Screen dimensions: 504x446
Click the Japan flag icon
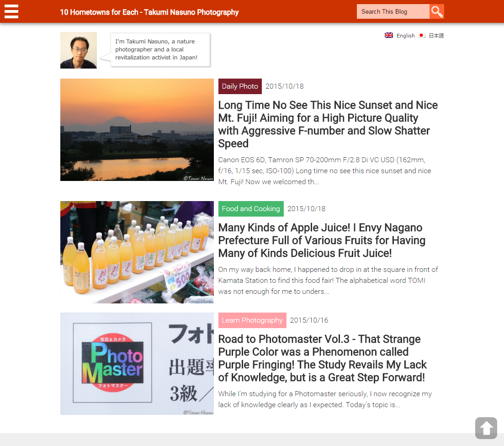point(422,35)
